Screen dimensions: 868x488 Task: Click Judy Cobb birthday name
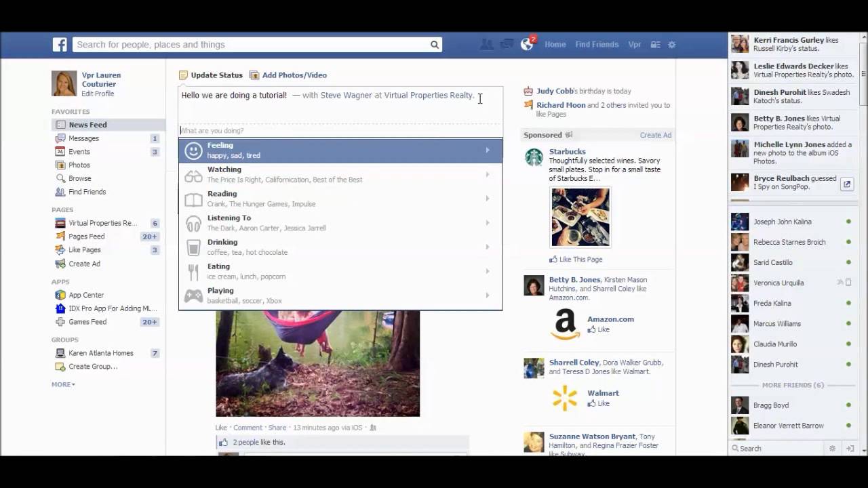pos(555,91)
